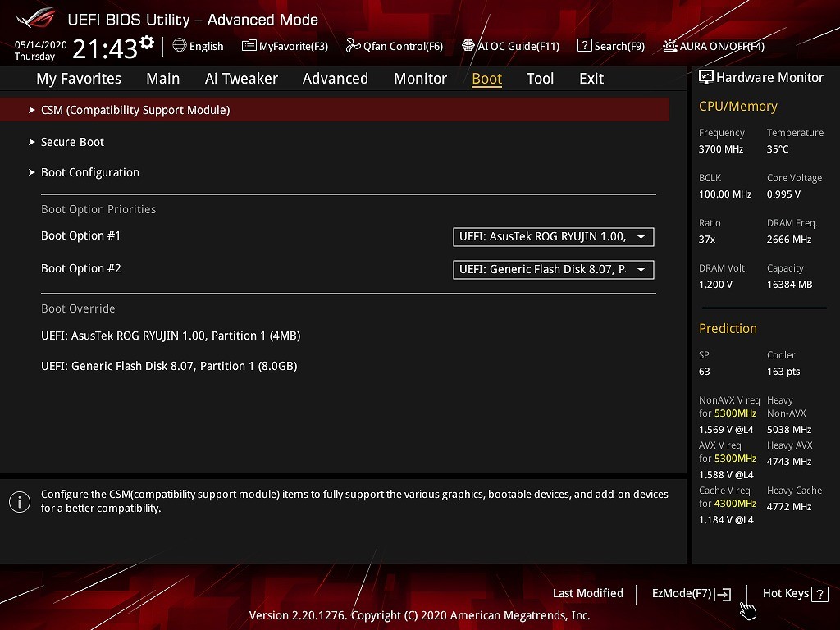Open Hot Keys help
The height and width of the screenshot is (630, 840).
pos(796,594)
